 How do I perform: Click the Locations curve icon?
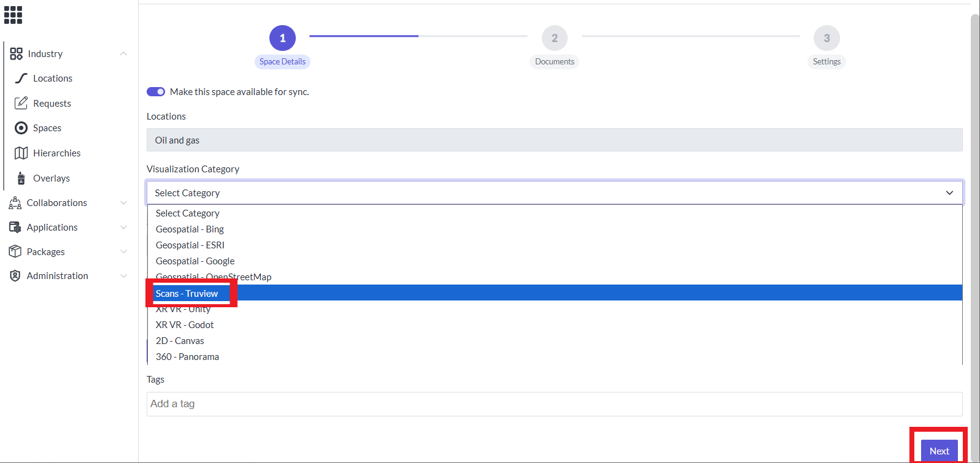21,78
